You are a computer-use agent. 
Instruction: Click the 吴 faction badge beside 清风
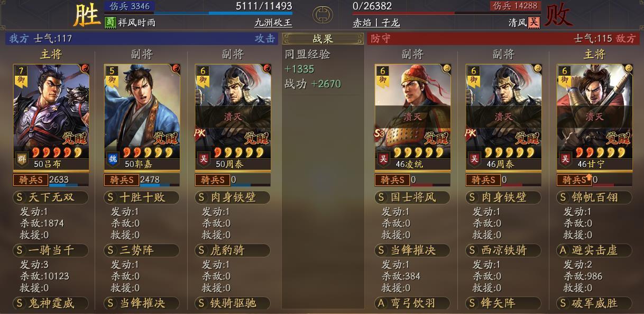coord(534,23)
